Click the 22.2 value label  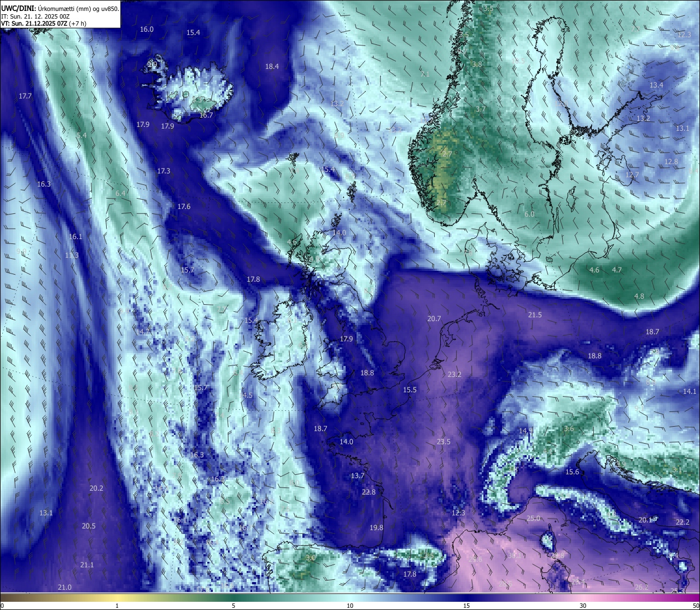[682, 522]
